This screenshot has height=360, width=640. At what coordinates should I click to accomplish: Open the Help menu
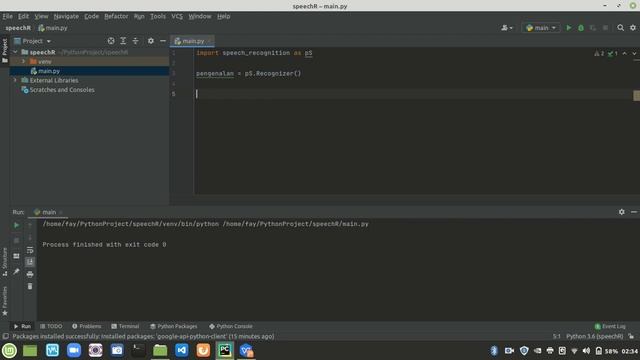click(x=224, y=16)
